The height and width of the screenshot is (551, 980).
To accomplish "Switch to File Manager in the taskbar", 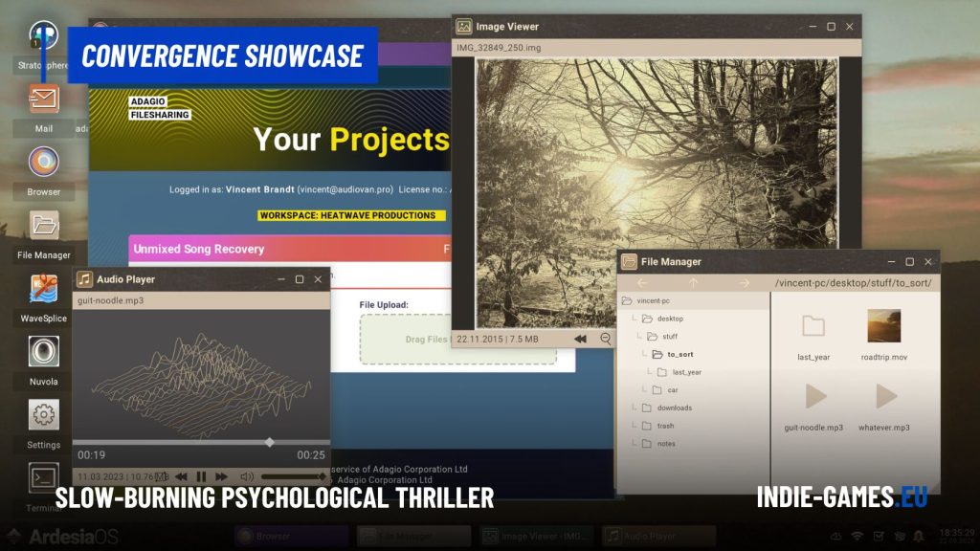I will click(413, 536).
